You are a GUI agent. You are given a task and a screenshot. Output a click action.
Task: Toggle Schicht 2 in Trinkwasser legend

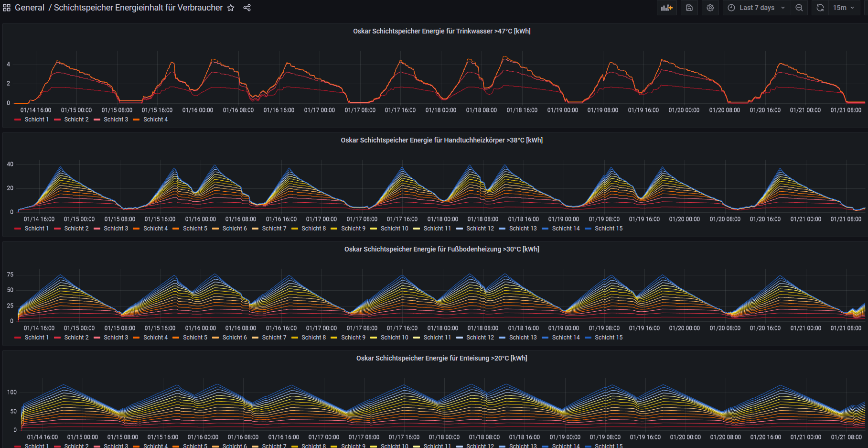click(76, 120)
